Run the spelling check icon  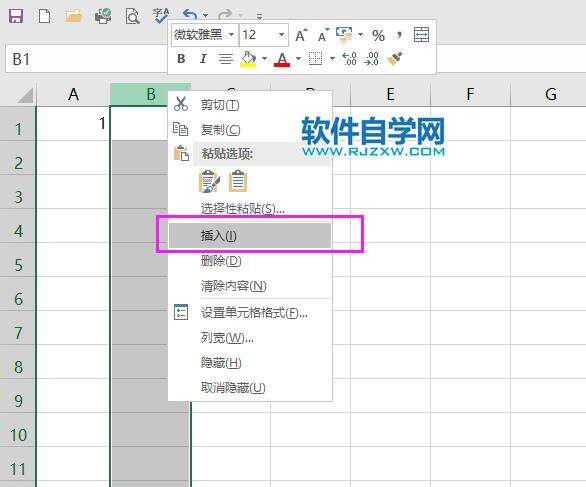point(161,16)
